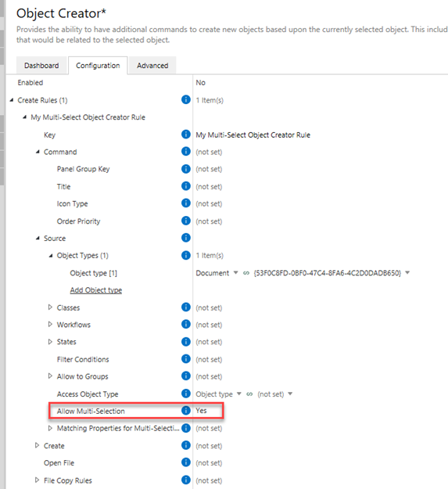Click the Add Object type link

[x=96, y=290]
